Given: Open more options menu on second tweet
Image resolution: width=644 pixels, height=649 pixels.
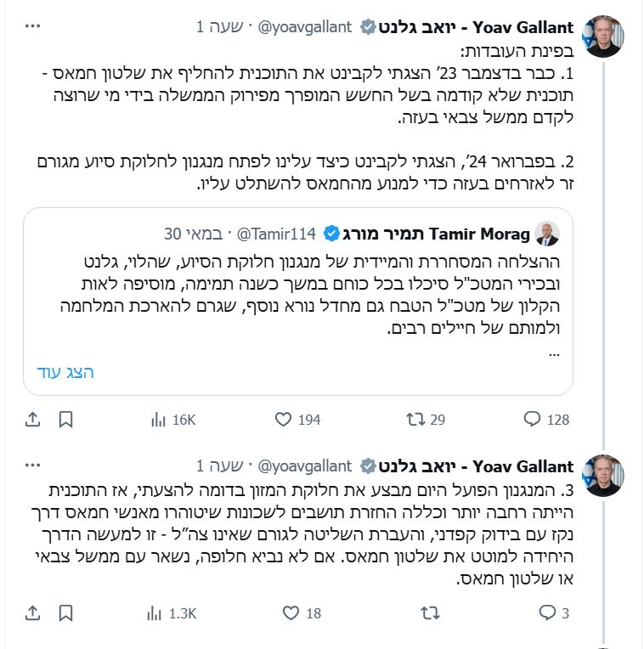Looking at the screenshot, I should 33,466.
